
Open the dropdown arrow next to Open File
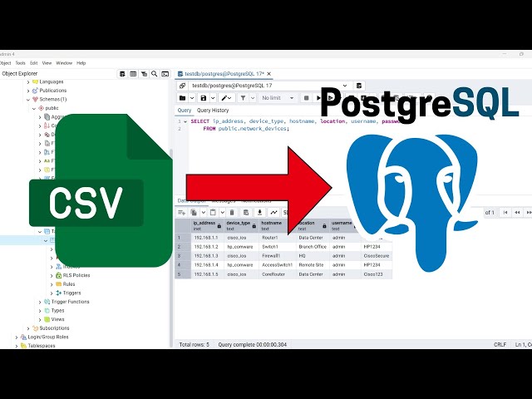point(192,98)
